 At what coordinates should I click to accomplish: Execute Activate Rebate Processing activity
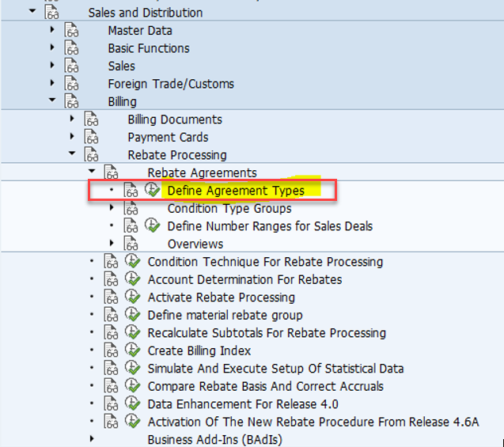point(132,297)
